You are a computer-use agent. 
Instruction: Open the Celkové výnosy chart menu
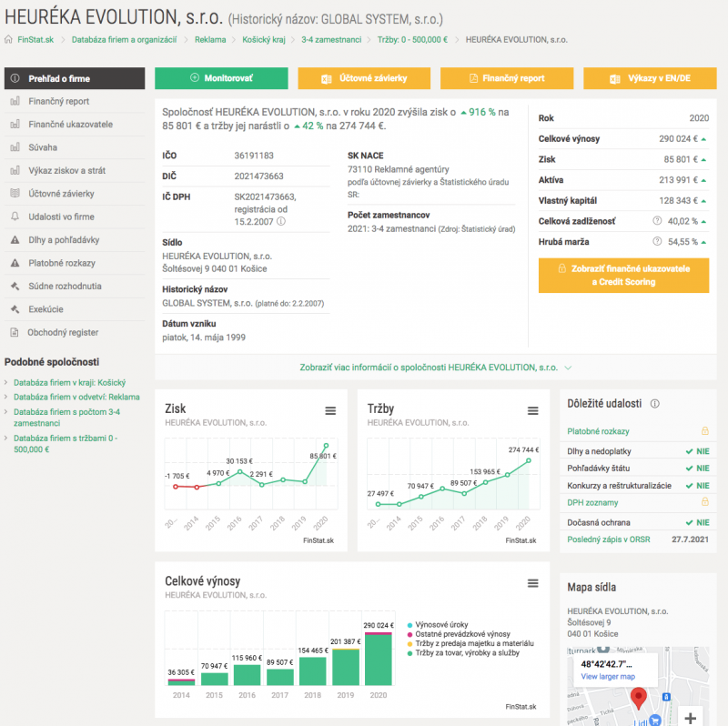pyautogui.click(x=532, y=583)
